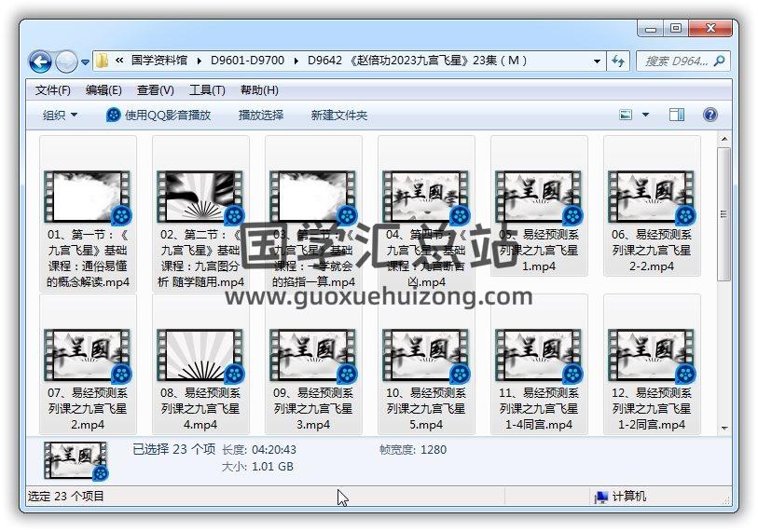Open the help question mark icon
The height and width of the screenshot is (532, 758).
(x=710, y=115)
